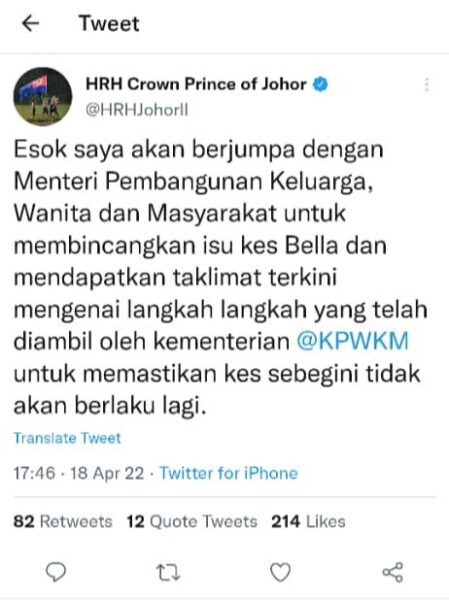Click the tweet body text
The width and height of the screenshot is (449, 600).
[220, 277]
